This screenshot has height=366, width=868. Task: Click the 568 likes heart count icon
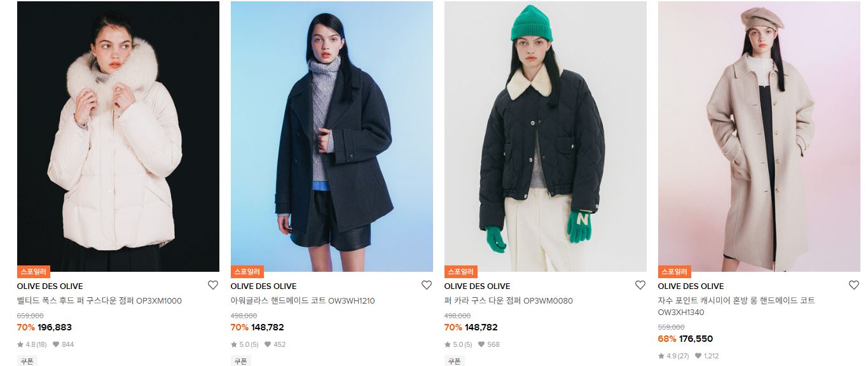tap(482, 344)
